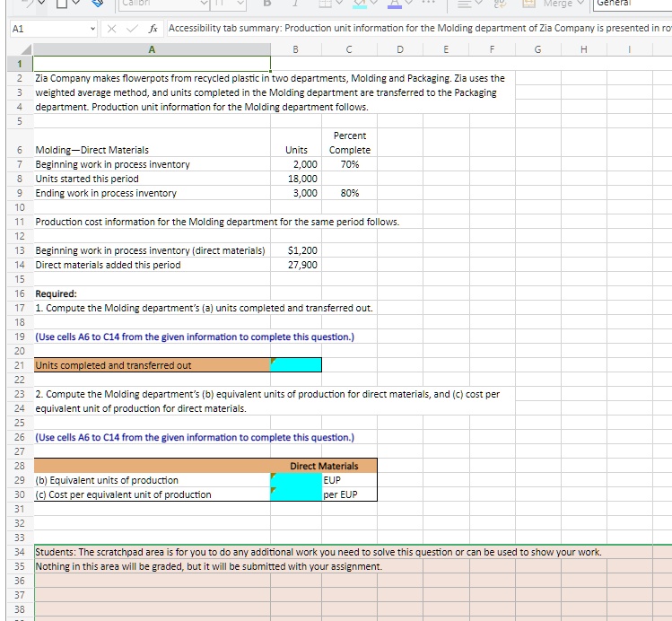Select the row 21 header
The image size is (672, 621).
[x=16, y=365]
